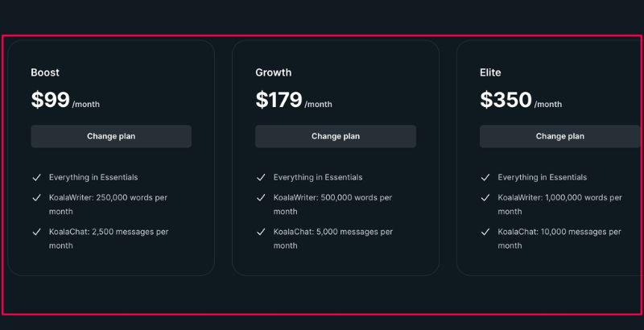The width and height of the screenshot is (644, 330).
Task: Click the Elite plan heading
Action: point(490,72)
